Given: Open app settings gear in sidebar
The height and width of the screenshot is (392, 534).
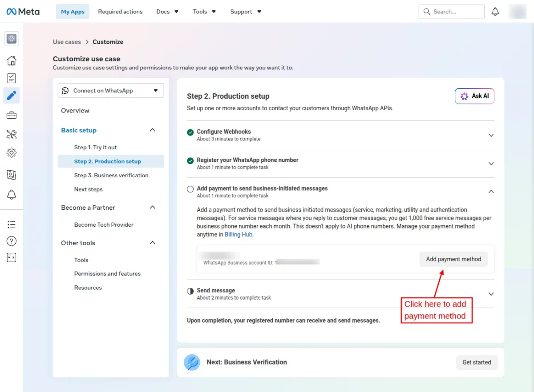Looking at the screenshot, I should pos(12,153).
